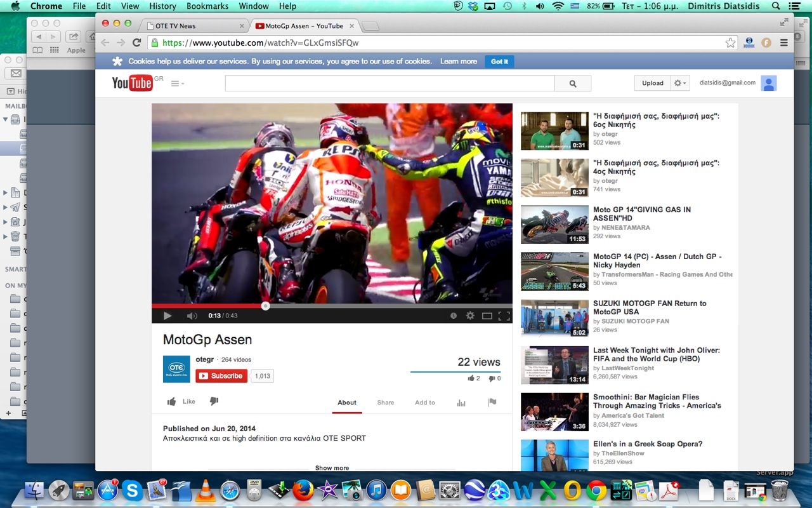Expand description with Show more
The image size is (812, 508).
pos(332,468)
